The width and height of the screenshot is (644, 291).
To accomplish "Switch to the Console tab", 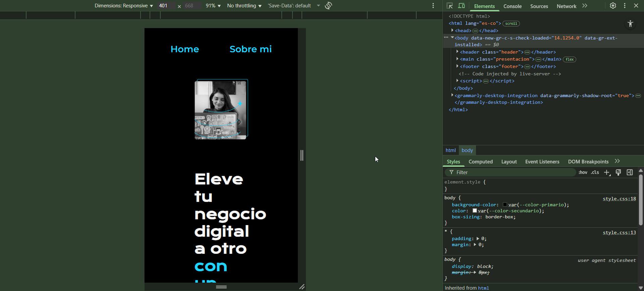I will (512, 6).
